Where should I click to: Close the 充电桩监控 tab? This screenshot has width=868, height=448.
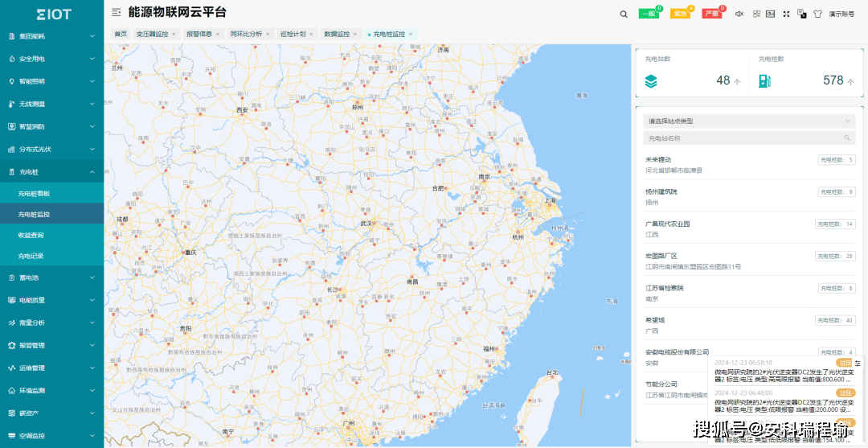(410, 35)
